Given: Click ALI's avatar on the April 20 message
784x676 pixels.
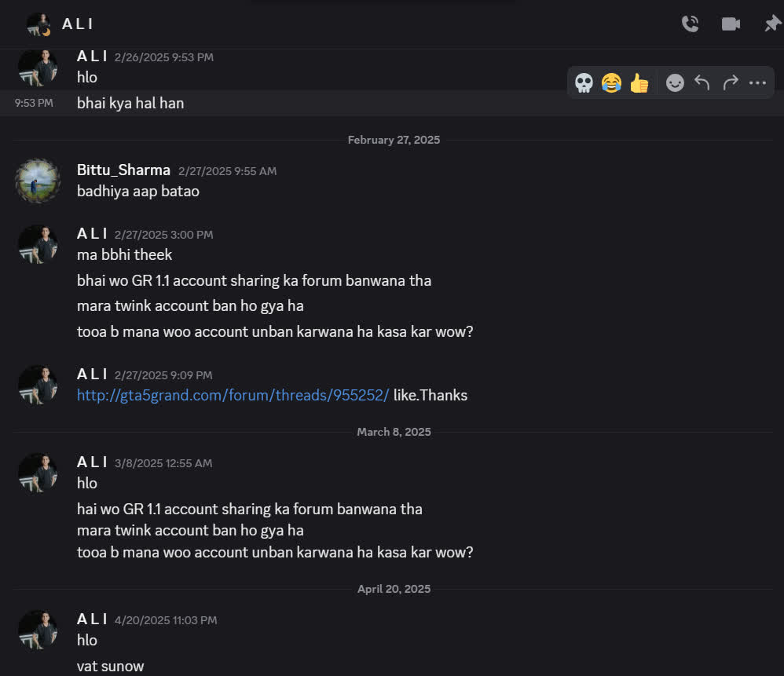Looking at the screenshot, I should click(38, 630).
